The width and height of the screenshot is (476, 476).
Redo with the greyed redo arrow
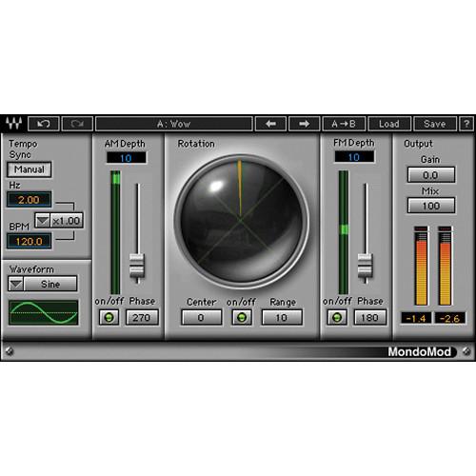click(x=77, y=124)
